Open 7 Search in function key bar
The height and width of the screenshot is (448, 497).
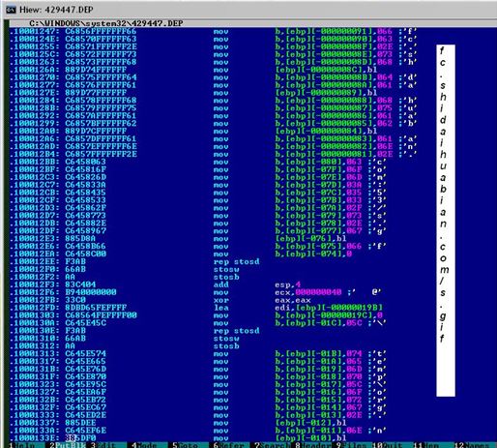point(272,445)
